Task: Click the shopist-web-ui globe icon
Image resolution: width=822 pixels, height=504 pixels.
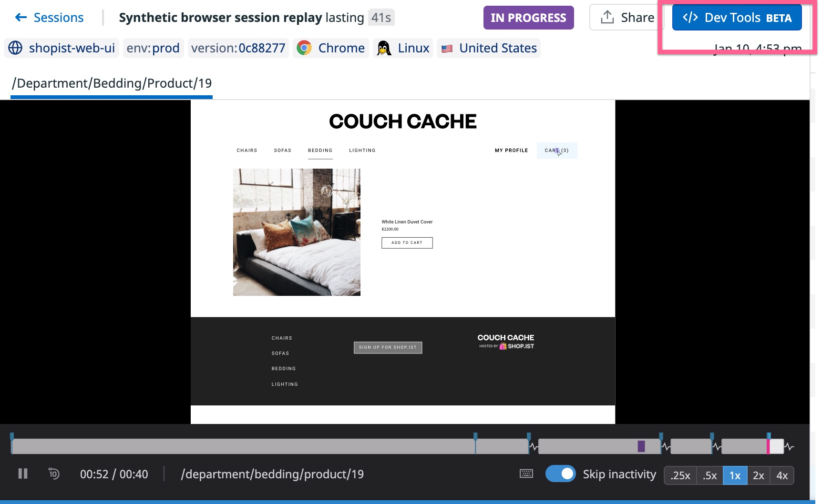Action: [15, 48]
